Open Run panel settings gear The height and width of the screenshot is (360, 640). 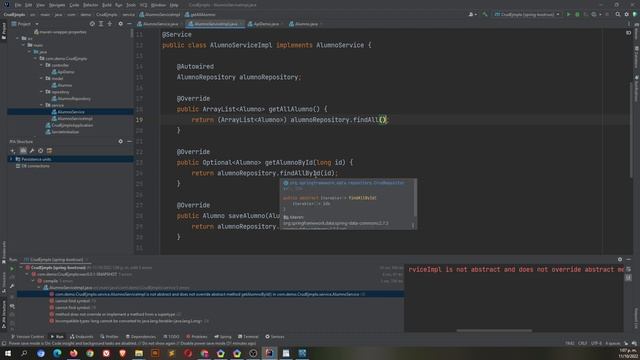pos(620,259)
